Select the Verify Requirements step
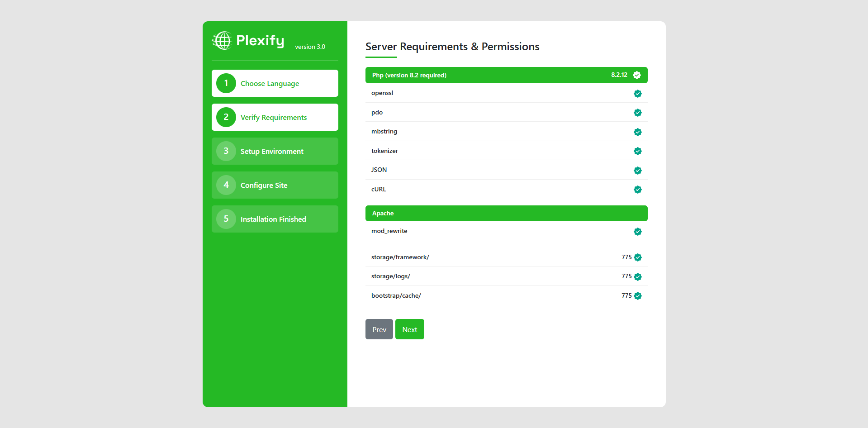 [275, 117]
